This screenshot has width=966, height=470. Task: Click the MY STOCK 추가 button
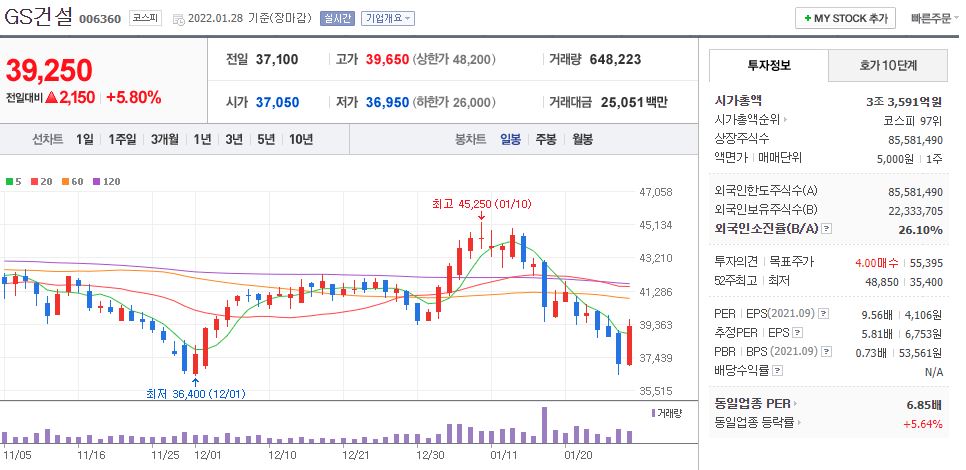tap(845, 18)
